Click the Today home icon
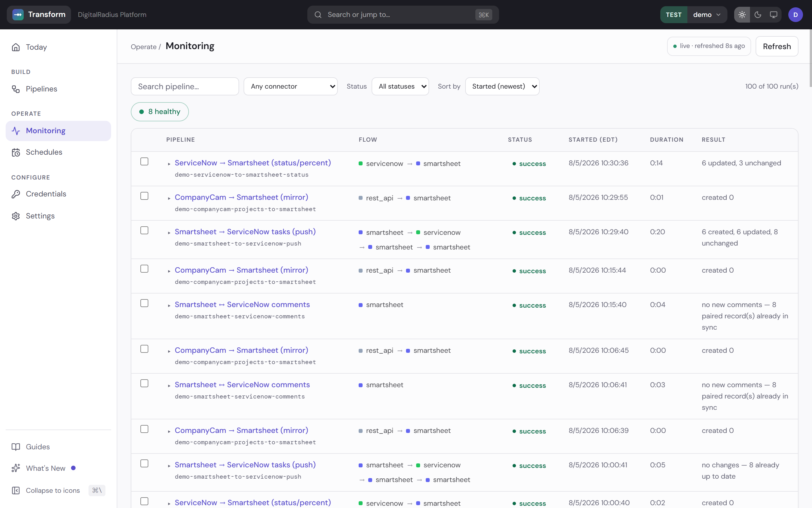 [16, 47]
